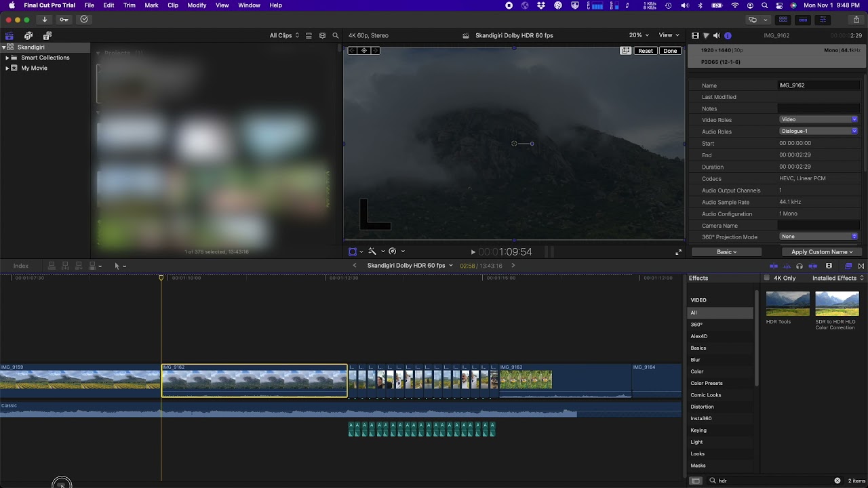
Task: Open the 20% zoom dropdown
Action: click(x=639, y=35)
